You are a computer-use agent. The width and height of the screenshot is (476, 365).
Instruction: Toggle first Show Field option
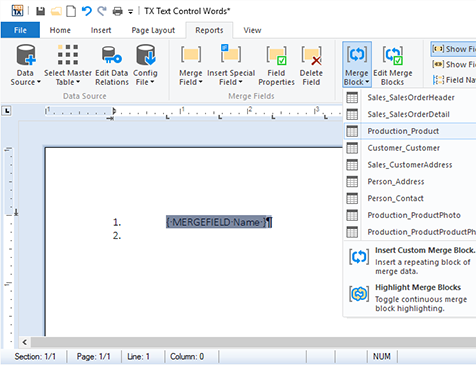click(x=453, y=49)
